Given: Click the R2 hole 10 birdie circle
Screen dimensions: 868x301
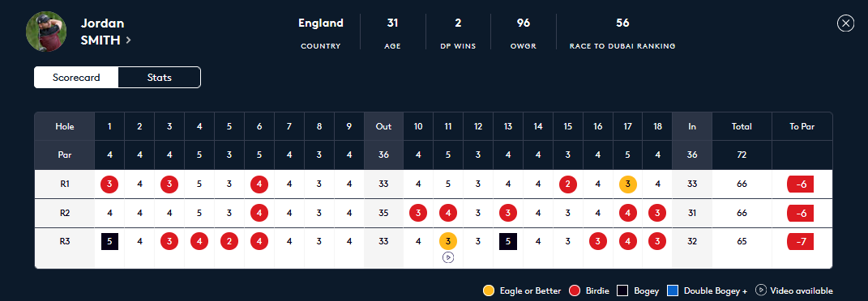Looking at the screenshot, I should [418, 213].
